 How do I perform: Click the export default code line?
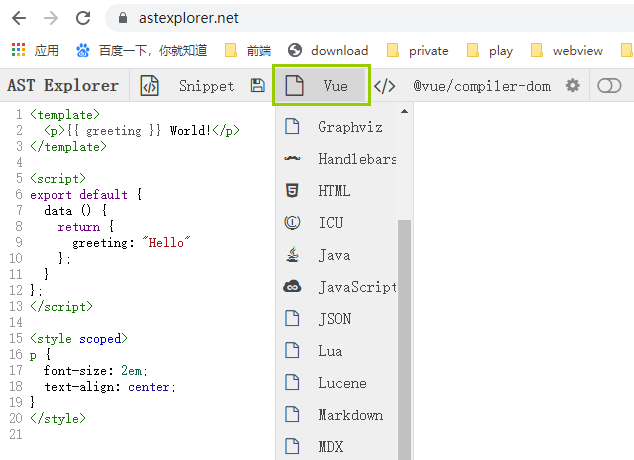point(86,195)
